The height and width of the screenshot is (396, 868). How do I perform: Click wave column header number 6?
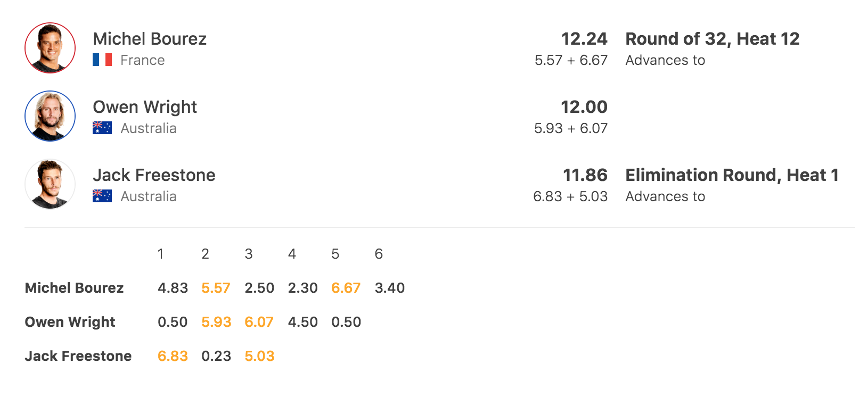point(379,254)
